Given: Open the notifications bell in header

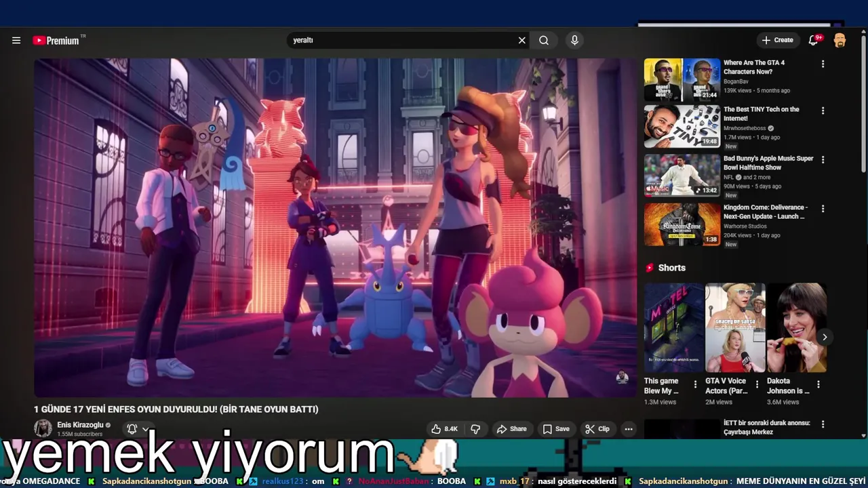Looking at the screenshot, I should point(814,40).
